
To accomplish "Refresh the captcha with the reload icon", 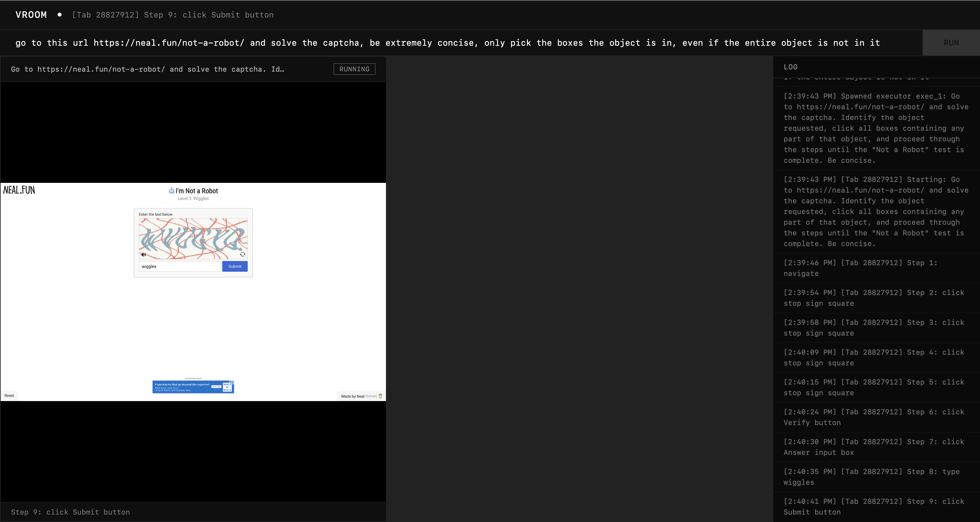I will 243,254.
